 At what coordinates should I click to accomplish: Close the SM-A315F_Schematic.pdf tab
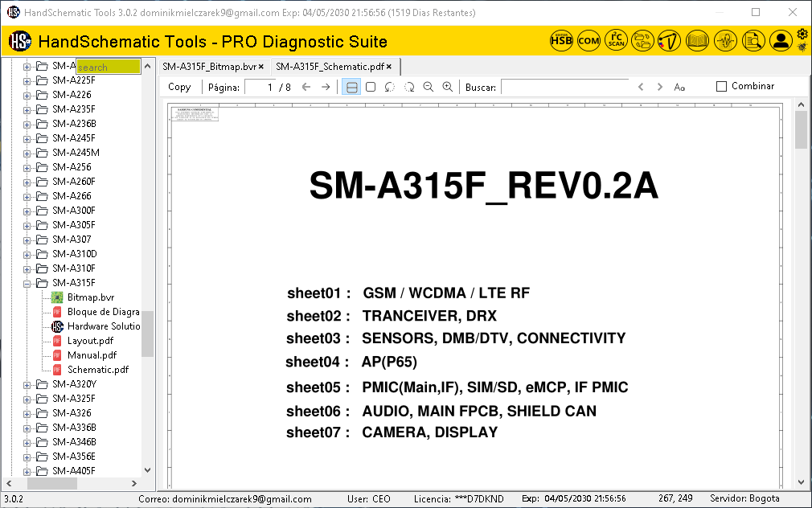pyautogui.click(x=389, y=66)
